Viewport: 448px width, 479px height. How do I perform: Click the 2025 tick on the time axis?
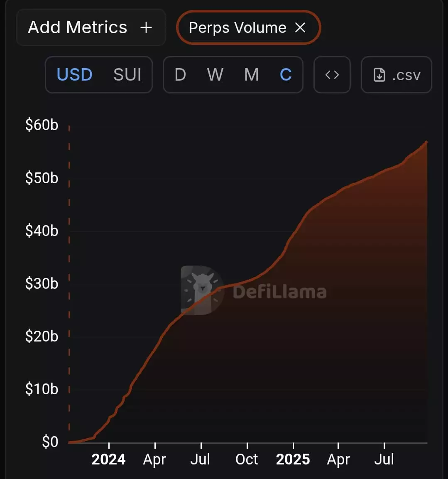293,459
